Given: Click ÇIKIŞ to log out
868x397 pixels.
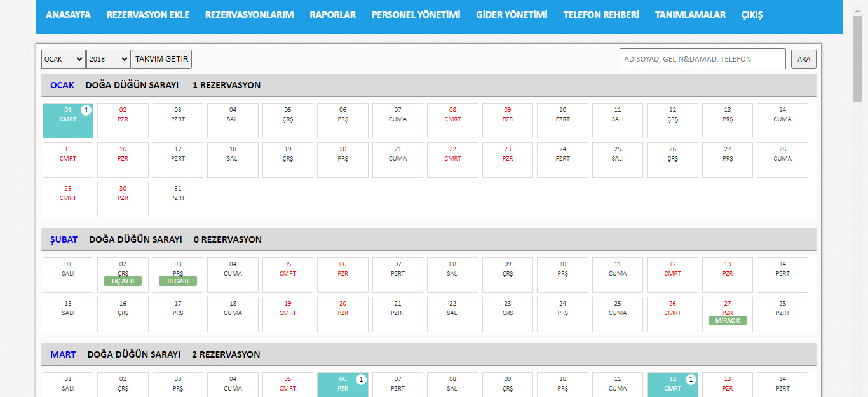Looking at the screenshot, I should (752, 15).
